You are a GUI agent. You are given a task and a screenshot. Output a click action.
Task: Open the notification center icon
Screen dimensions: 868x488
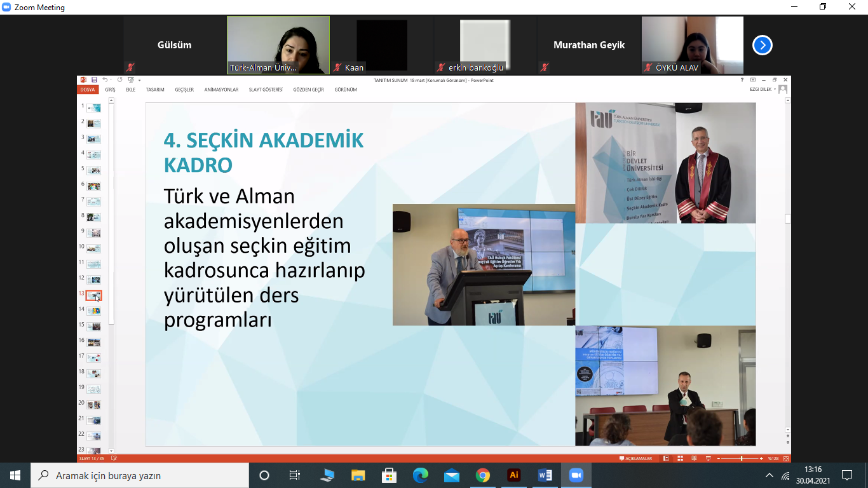pyautogui.click(x=846, y=475)
